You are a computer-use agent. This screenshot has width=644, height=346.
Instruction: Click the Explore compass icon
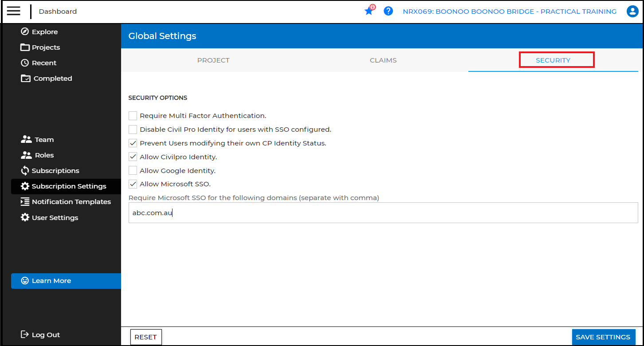pos(25,32)
